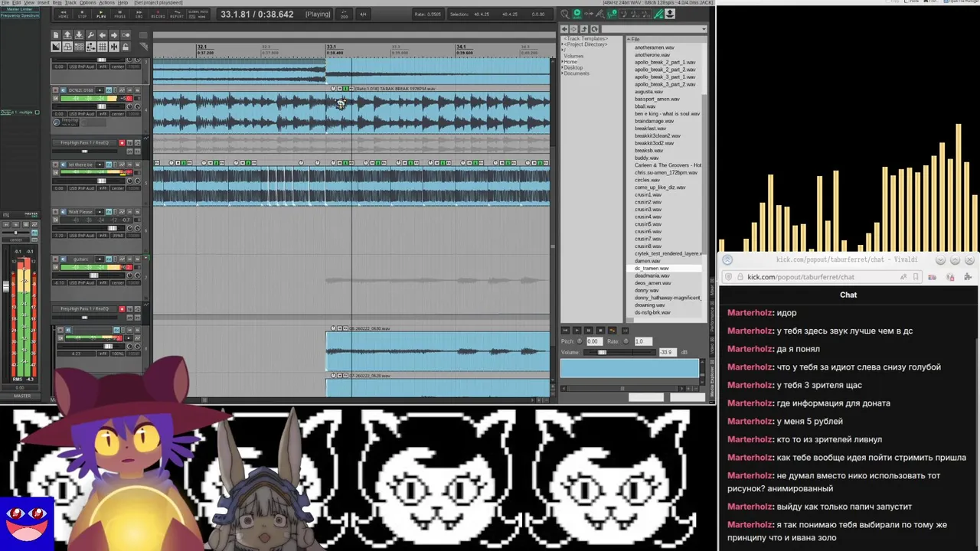Adjust the Media Explorer preview Volume slider
980x551 pixels.
[x=602, y=352]
